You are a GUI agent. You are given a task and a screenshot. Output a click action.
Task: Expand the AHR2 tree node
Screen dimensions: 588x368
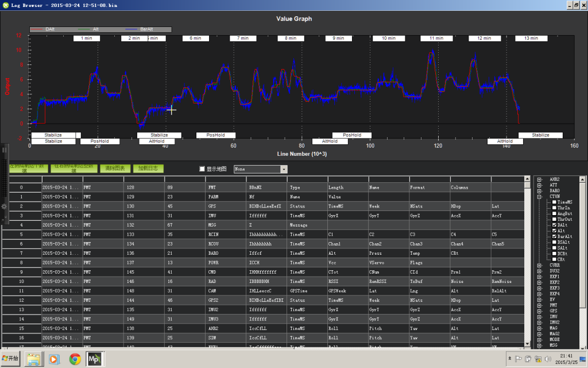pyautogui.click(x=539, y=179)
